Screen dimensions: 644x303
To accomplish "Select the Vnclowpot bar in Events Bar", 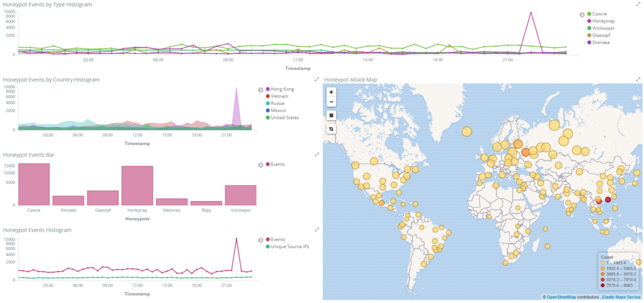I will pyautogui.click(x=241, y=195).
